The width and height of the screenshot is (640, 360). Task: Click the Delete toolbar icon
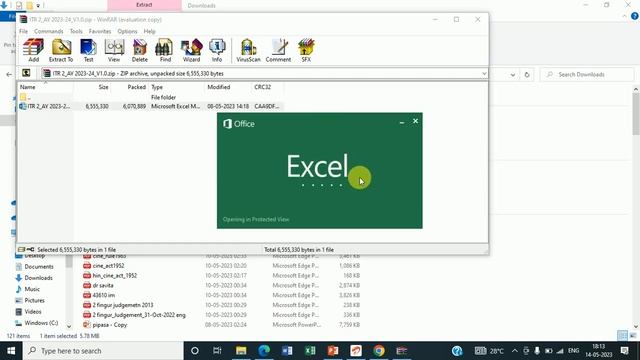coord(140,50)
